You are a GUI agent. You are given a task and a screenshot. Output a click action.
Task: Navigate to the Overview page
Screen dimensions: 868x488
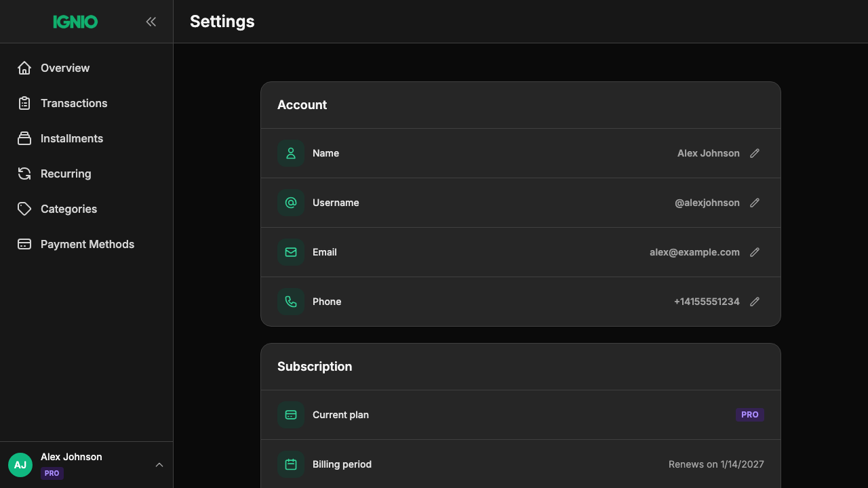65,68
